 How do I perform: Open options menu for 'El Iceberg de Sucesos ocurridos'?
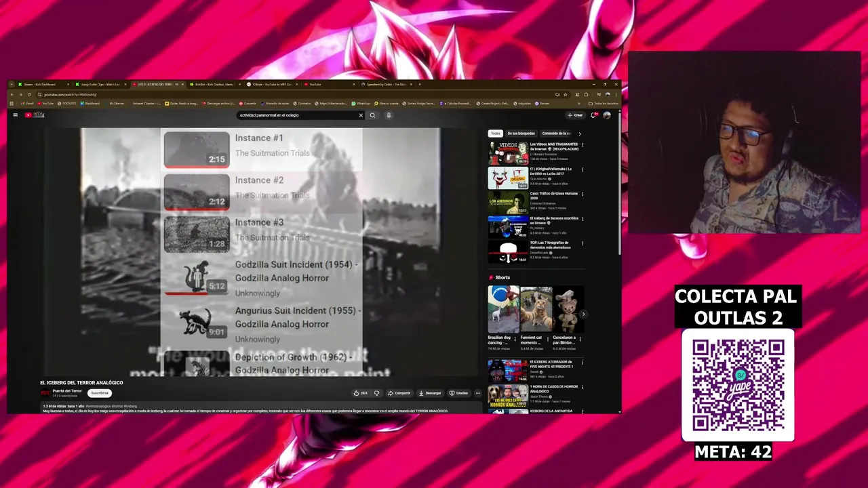pyautogui.click(x=583, y=218)
